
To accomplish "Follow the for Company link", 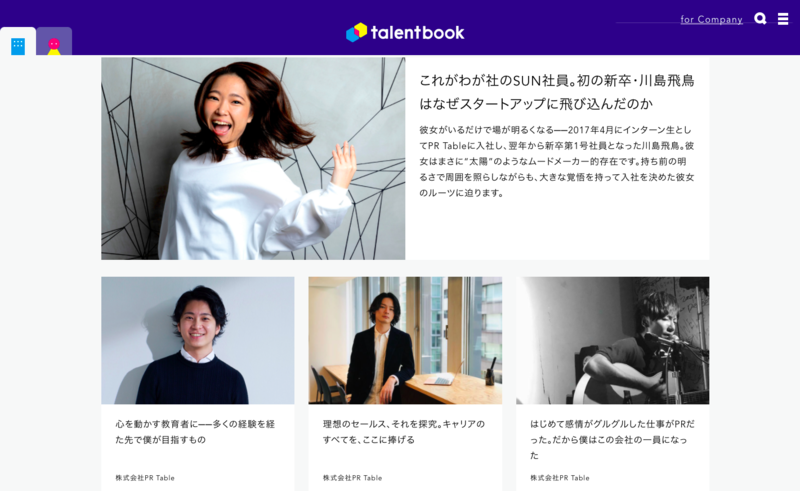I will pos(711,19).
